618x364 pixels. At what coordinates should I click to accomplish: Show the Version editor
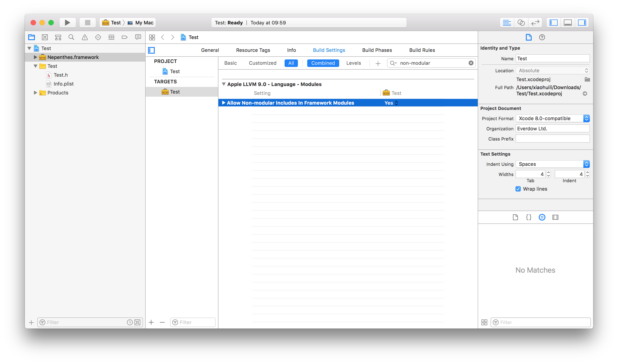[x=535, y=23]
